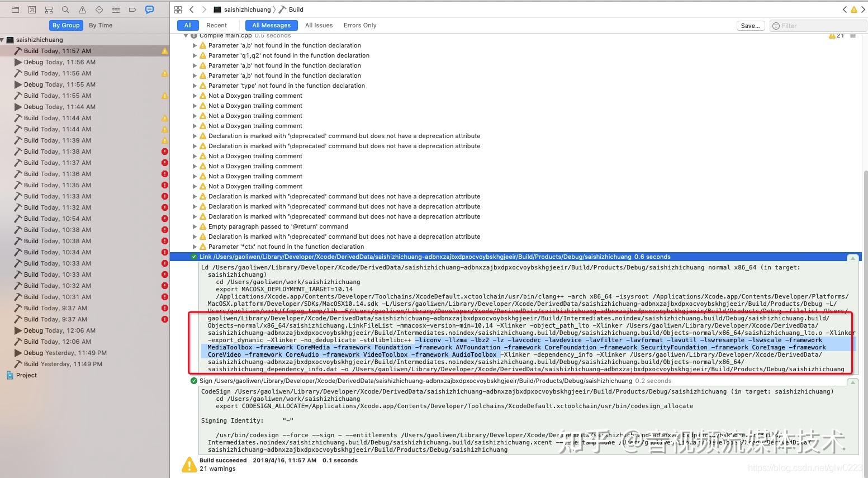Click warning icon beside Build succeeded
Screen dimensions: 868x478
click(x=188, y=465)
